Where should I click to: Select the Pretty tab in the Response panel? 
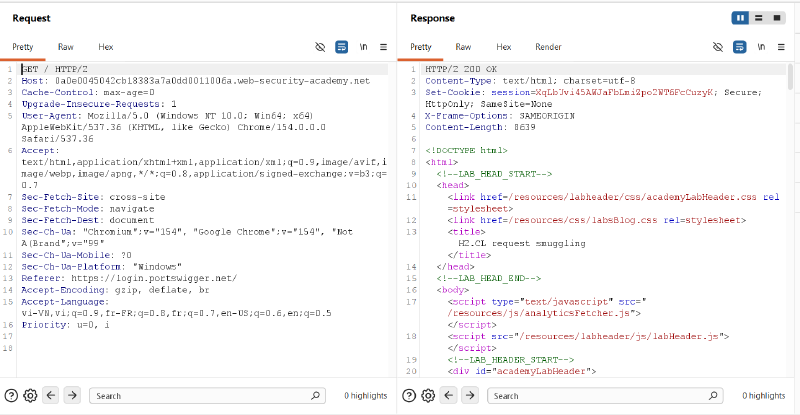(421, 47)
